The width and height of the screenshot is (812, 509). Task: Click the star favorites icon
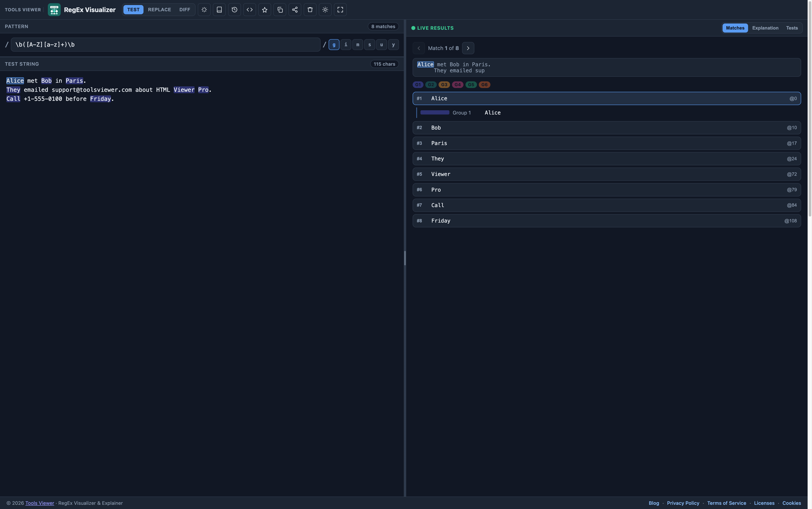265,10
